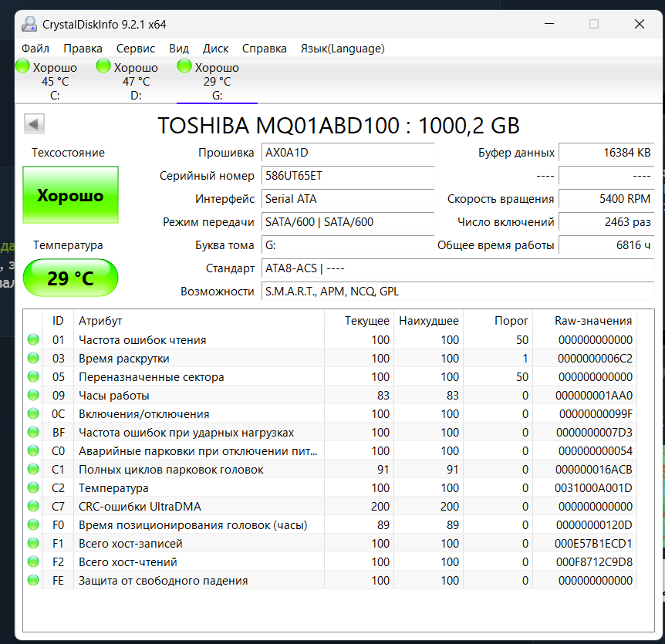Viewport: 665px width, 644px height.
Task: Click the rotation speed field 5400 RPM
Action: (606, 199)
